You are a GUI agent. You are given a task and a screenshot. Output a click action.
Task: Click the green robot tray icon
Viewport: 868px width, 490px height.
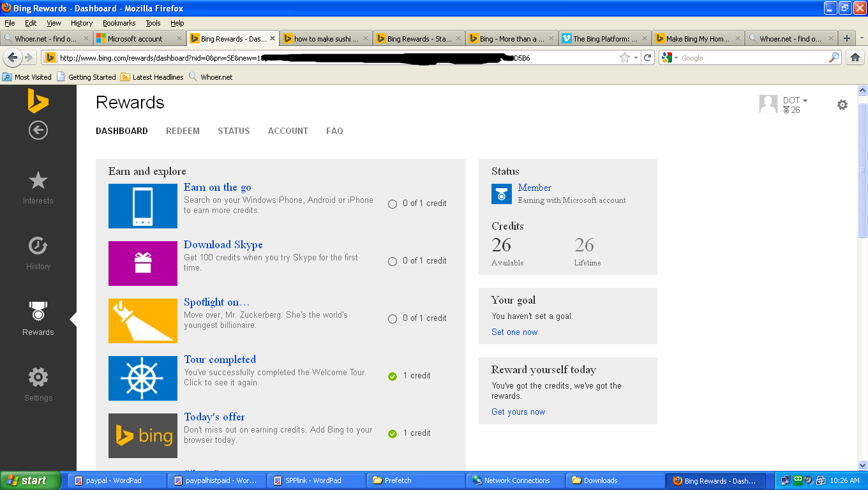point(797,480)
